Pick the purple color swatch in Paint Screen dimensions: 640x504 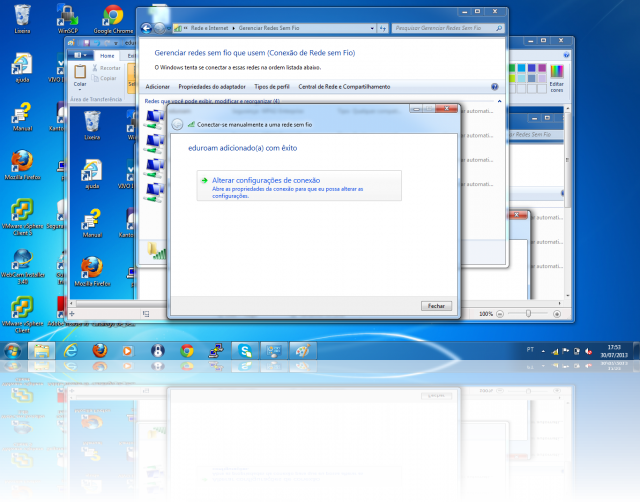point(542,68)
